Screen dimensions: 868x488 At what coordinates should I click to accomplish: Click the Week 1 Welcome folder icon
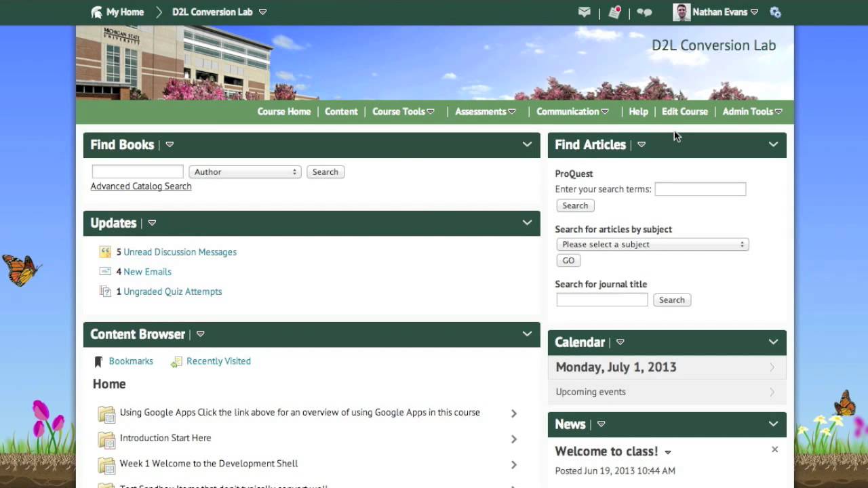106,466
